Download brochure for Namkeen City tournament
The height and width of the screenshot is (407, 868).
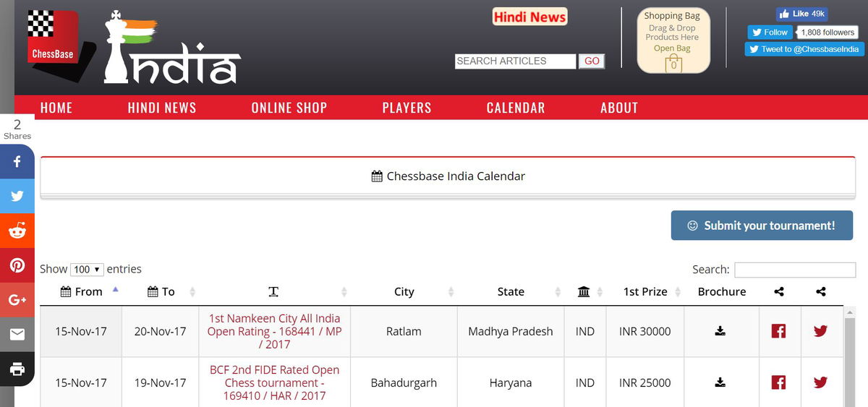(720, 331)
